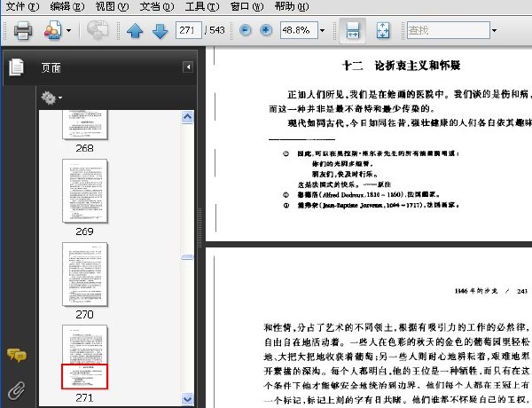This screenshot has width=532, height=408.
Task: Click the 268 page label
Action: point(85,148)
